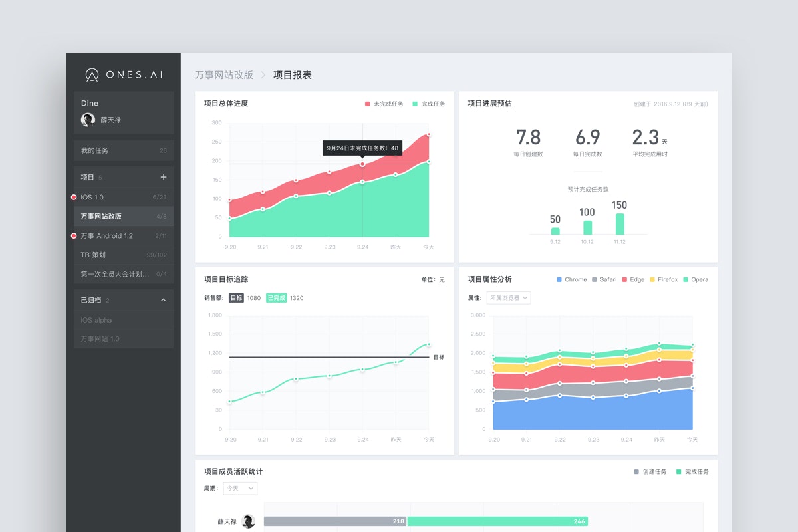
Task: Open 我的任务 in the sidebar
Action: 124,150
